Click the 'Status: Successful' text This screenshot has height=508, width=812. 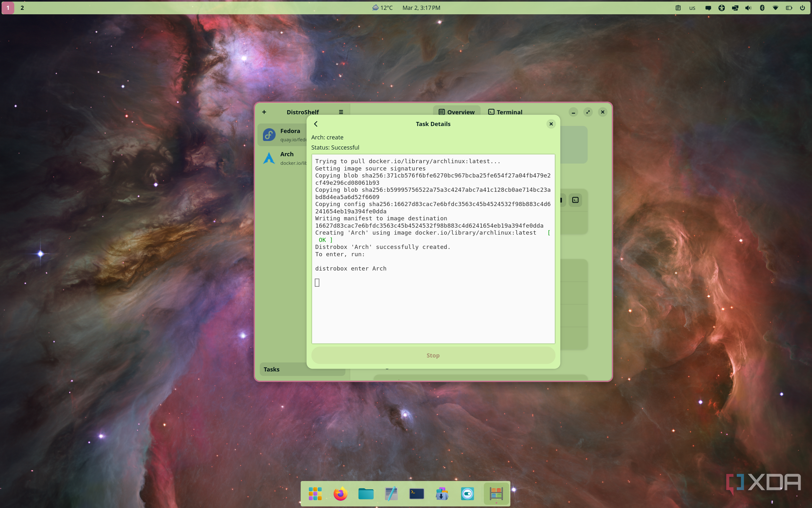(335, 148)
